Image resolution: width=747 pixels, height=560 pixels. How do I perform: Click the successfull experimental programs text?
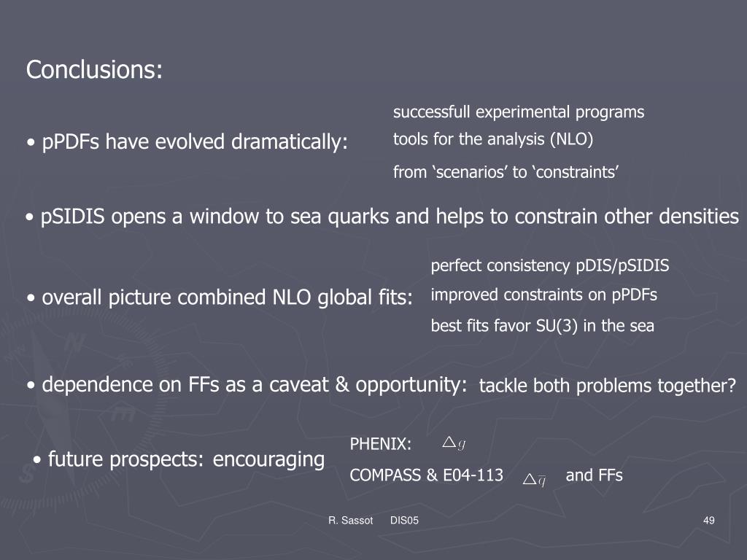[519, 112]
